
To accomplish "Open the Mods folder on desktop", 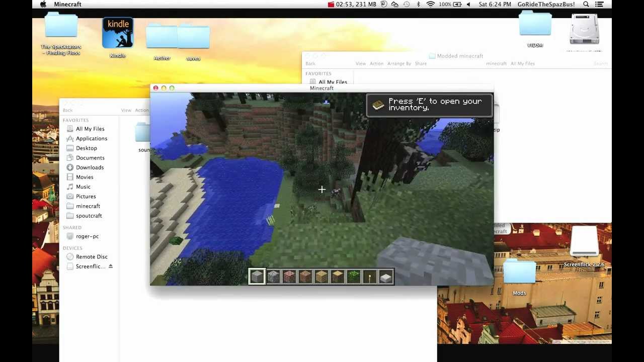I will [x=519, y=273].
